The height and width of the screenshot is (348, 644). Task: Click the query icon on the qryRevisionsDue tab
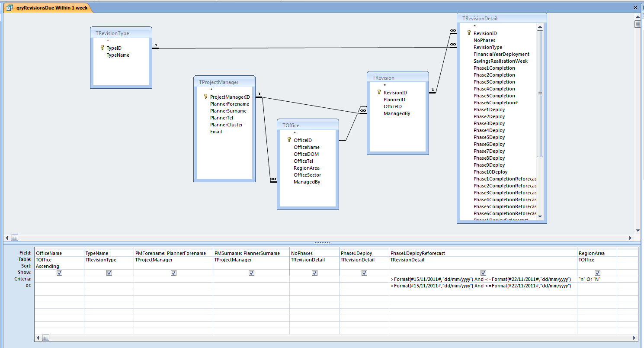click(10, 8)
